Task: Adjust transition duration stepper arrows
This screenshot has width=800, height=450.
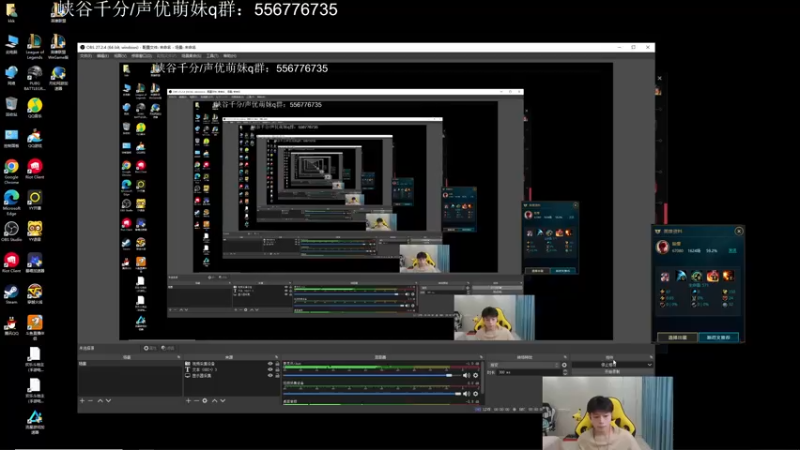Action: [x=565, y=372]
